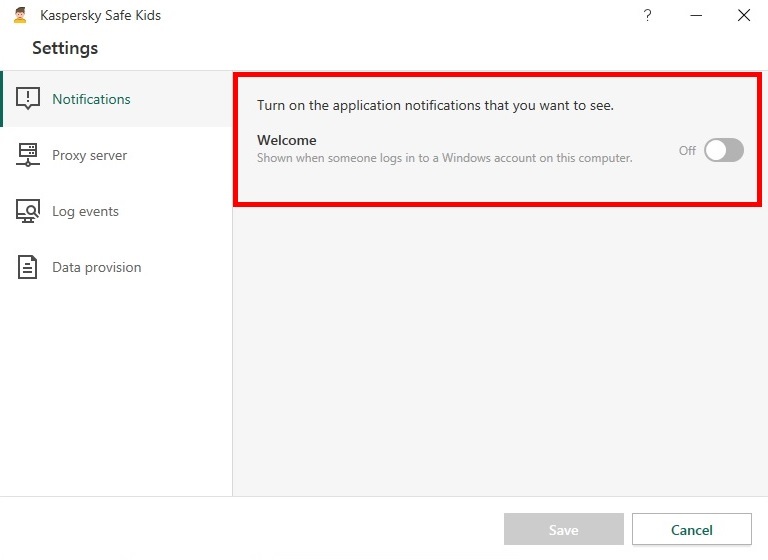The image size is (768, 560).
Task: Click the Cancel button
Action: pyautogui.click(x=692, y=529)
